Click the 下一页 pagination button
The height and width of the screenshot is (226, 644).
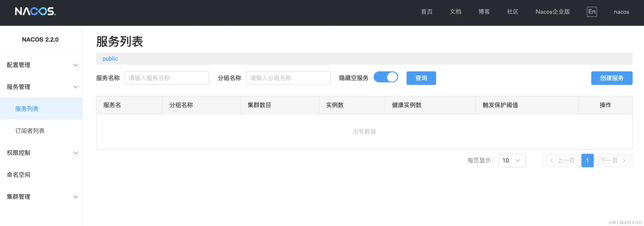click(x=614, y=160)
